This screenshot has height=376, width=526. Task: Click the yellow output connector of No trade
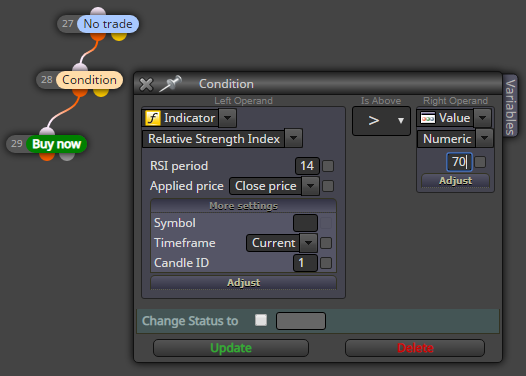[119, 36]
